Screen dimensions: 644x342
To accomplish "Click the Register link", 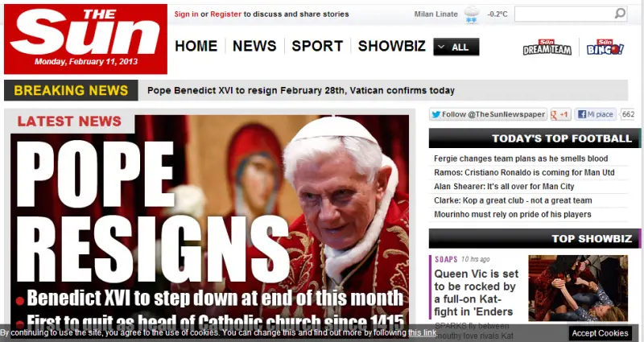I will [x=226, y=14].
